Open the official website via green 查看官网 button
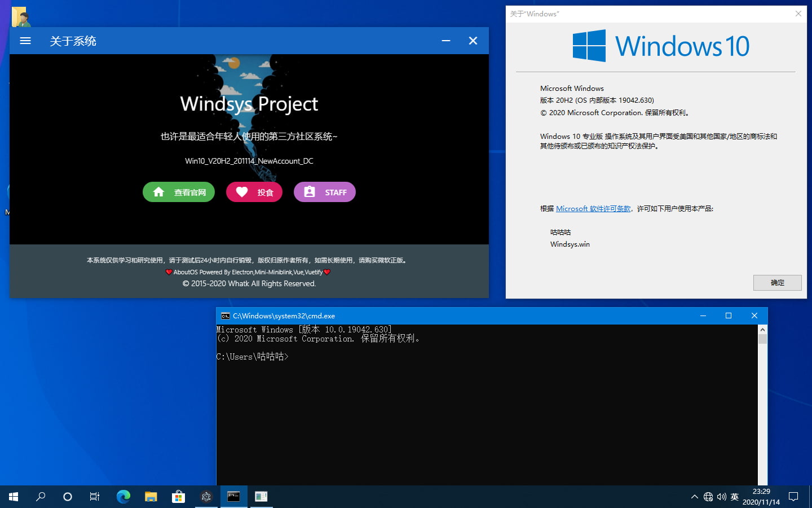The width and height of the screenshot is (812, 508). (179, 192)
